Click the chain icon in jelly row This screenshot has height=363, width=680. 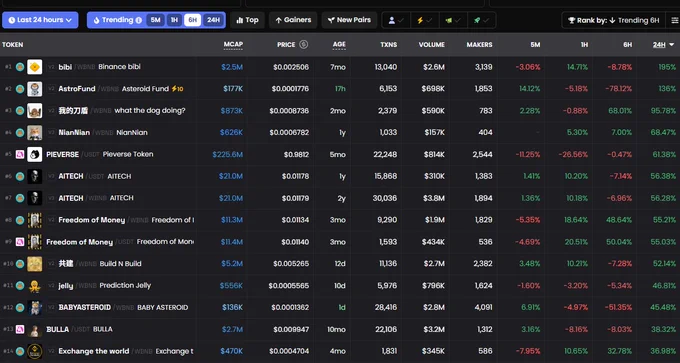tap(20, 286)
